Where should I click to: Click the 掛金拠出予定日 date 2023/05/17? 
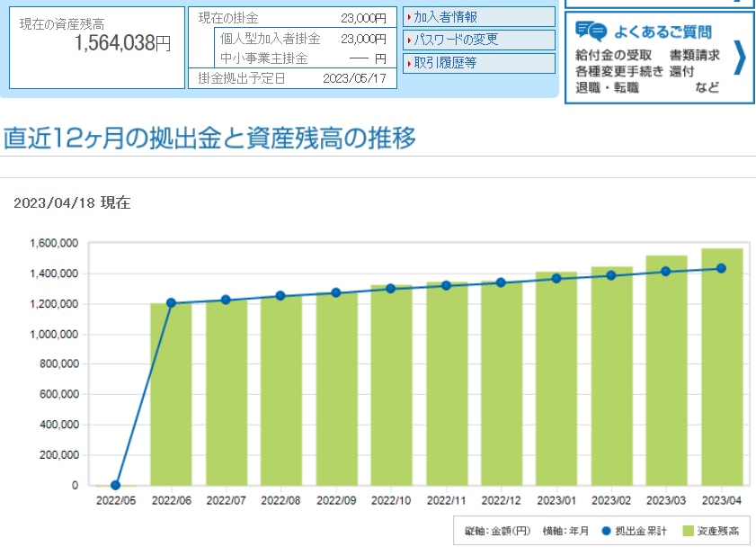pos(354,78)
